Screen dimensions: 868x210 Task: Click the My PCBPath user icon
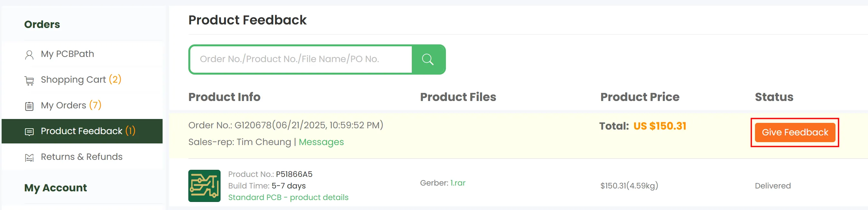[29, 55]
